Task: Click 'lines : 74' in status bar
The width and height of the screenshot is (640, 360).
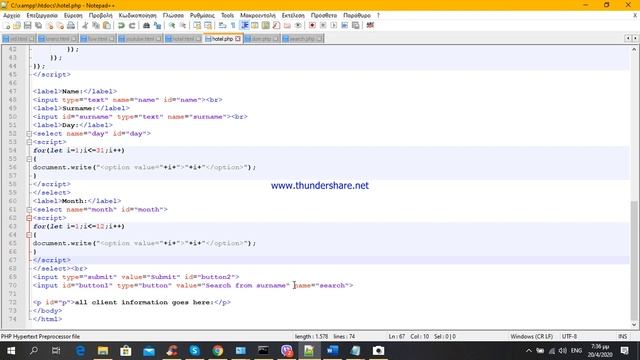Action: pos(344,336)
